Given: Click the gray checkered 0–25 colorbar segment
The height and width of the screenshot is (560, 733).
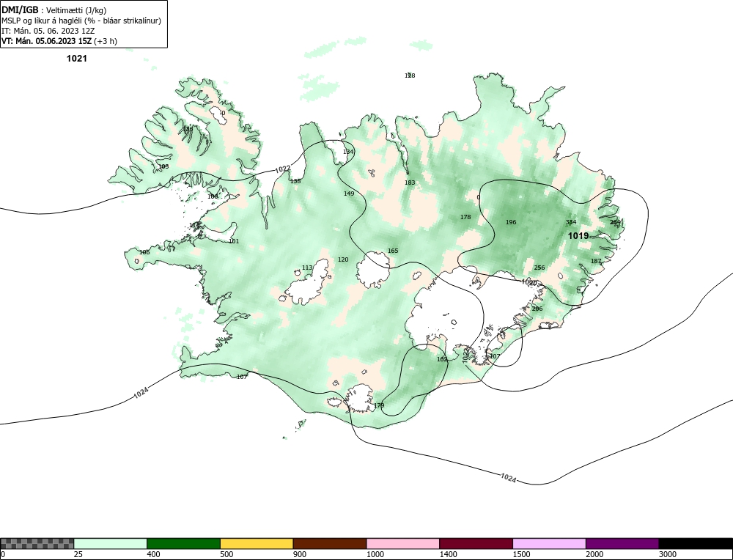Looking at the screenshot, I should [x=37, y=543].
